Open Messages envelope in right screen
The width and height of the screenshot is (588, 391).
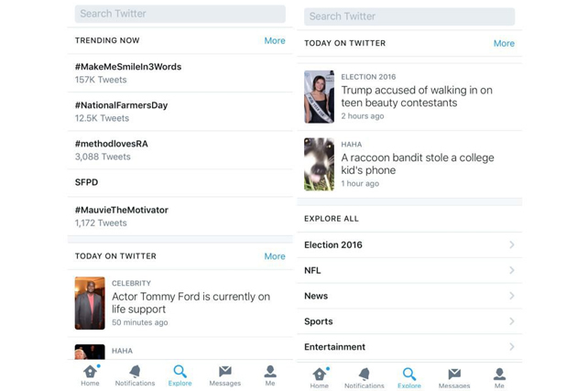tap(454, 374)
